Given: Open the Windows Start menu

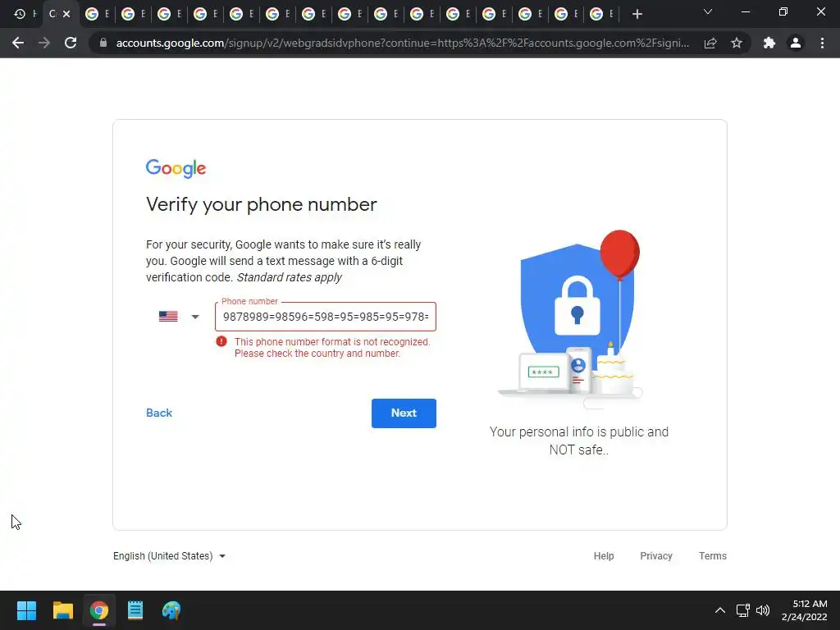Looking at the screenshot, I should coord(26,610).
